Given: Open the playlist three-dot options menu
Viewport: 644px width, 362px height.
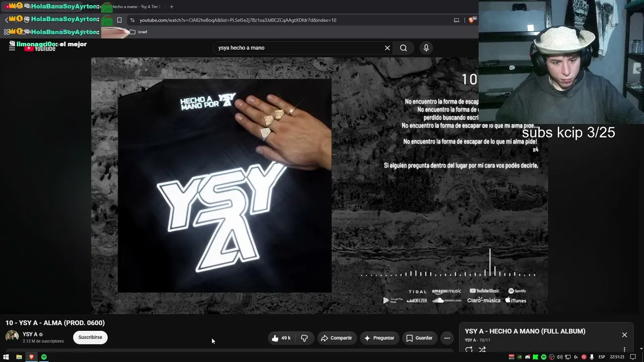Looking at the screenshot, I should pyautogui.click(x=624, y=350).
